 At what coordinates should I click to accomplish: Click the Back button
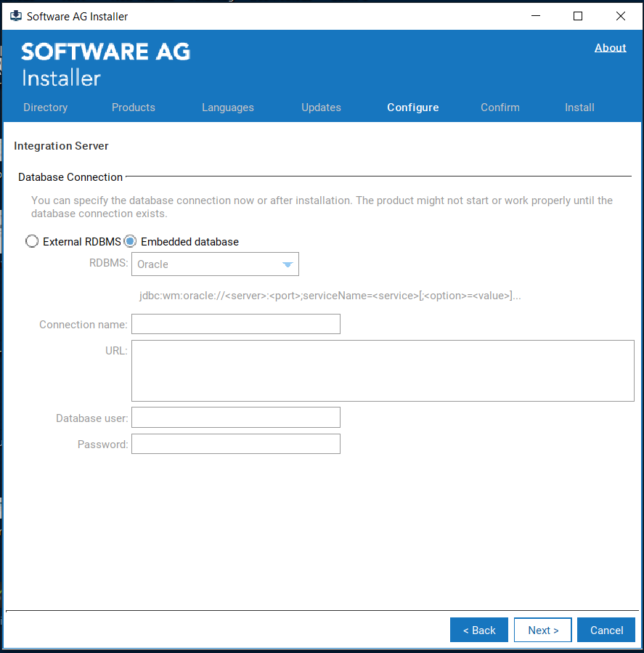tap(478, 630)
